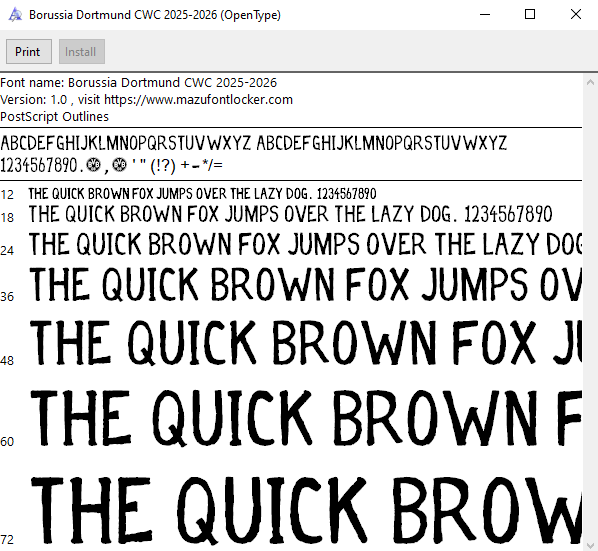The width and height of the screenshot is (598, 551).
Task: Click the 18pt quick brown fox sample
Action: 291,214
